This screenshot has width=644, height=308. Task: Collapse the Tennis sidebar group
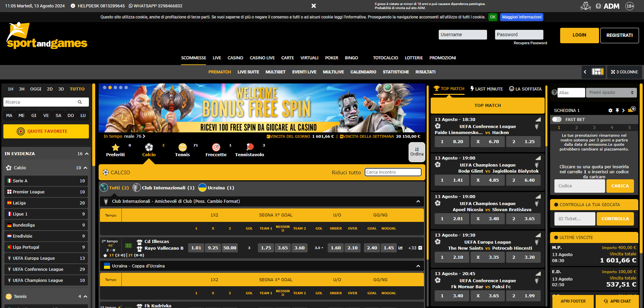click(85, 296)
